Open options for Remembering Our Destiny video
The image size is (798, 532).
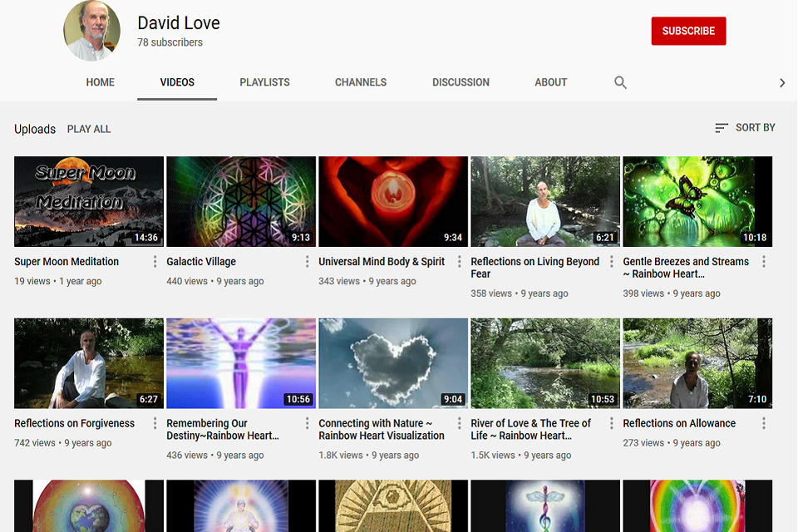307,424
